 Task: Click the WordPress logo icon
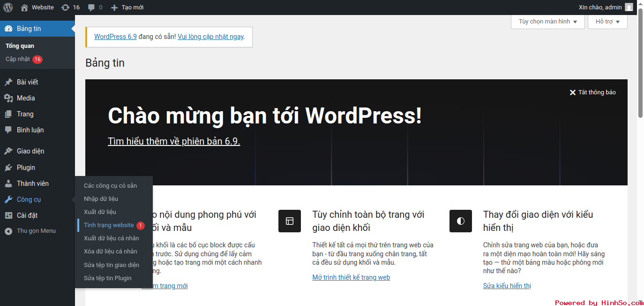pyautogui.click(x=8, y=7)
